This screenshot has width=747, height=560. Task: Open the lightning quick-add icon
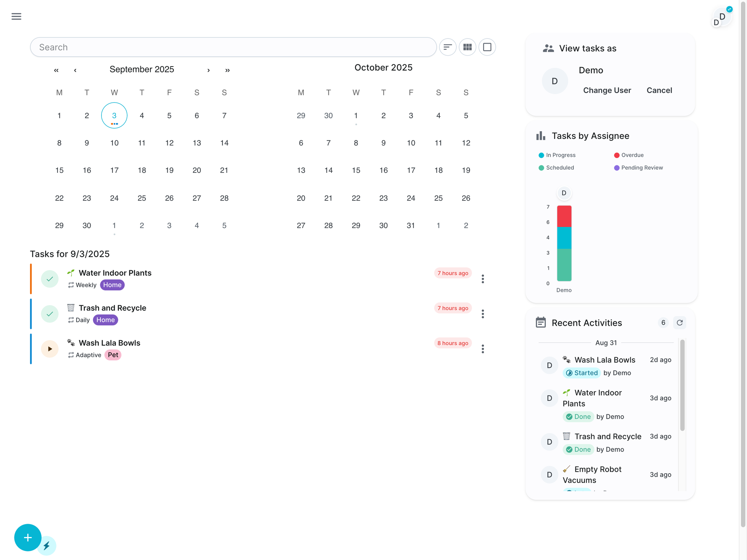(x=47, y=546)
